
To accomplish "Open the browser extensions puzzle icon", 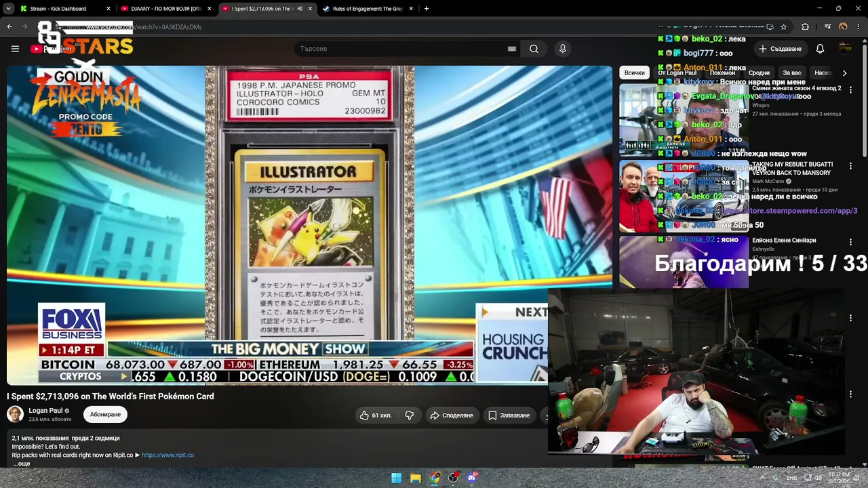I will coord(805,27).
